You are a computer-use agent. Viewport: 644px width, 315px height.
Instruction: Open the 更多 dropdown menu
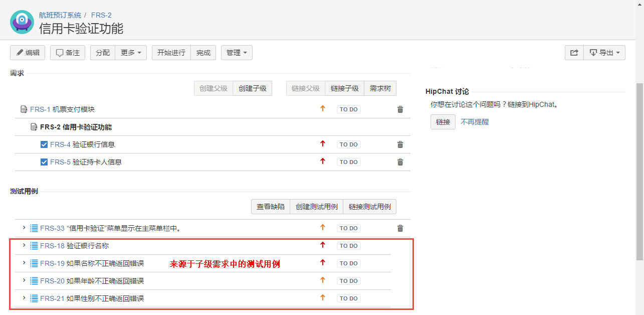[x=131, y=53]
